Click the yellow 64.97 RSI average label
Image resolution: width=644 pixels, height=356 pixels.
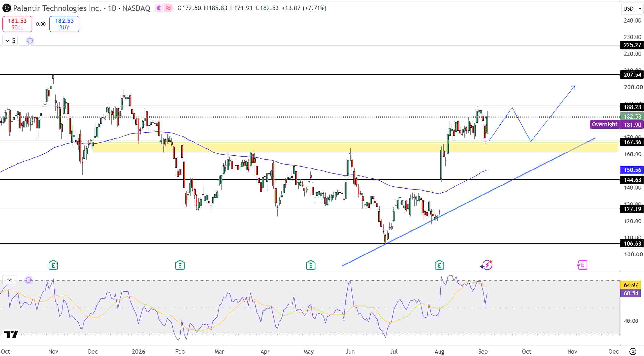pos(631,285)
